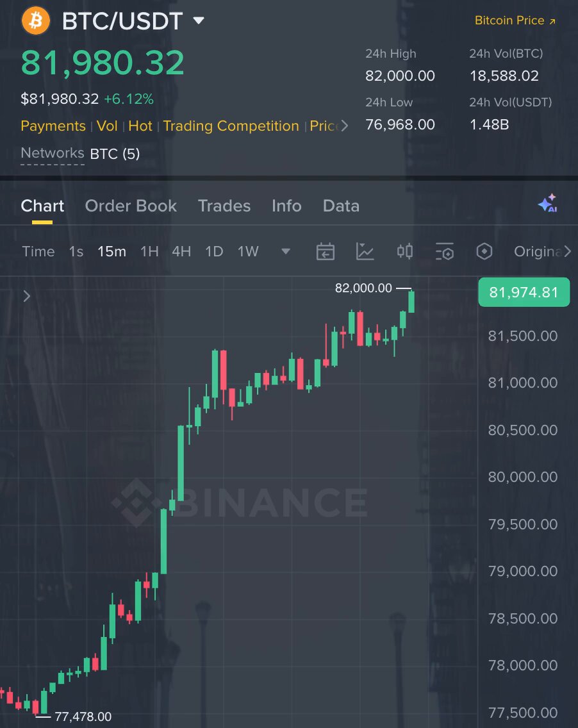
Task: Open the Payments tag link
Action: click(x=53, y=126)
